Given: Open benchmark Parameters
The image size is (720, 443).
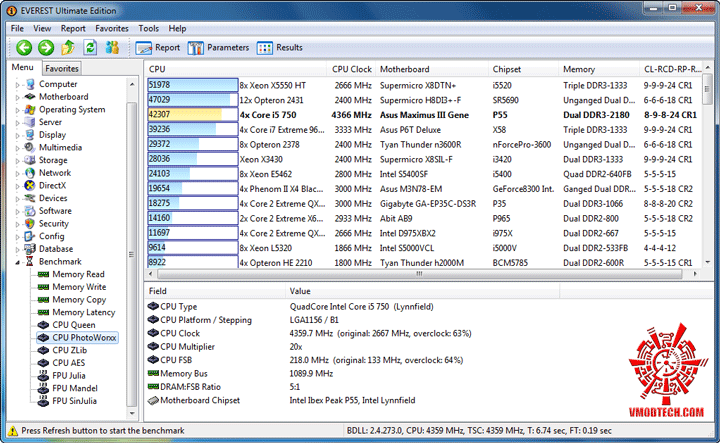Looking at the screenshot, I should (219, 48).
